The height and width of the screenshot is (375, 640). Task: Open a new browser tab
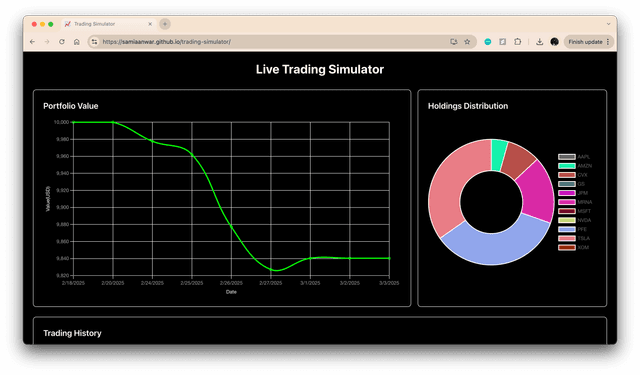(165, 24)
